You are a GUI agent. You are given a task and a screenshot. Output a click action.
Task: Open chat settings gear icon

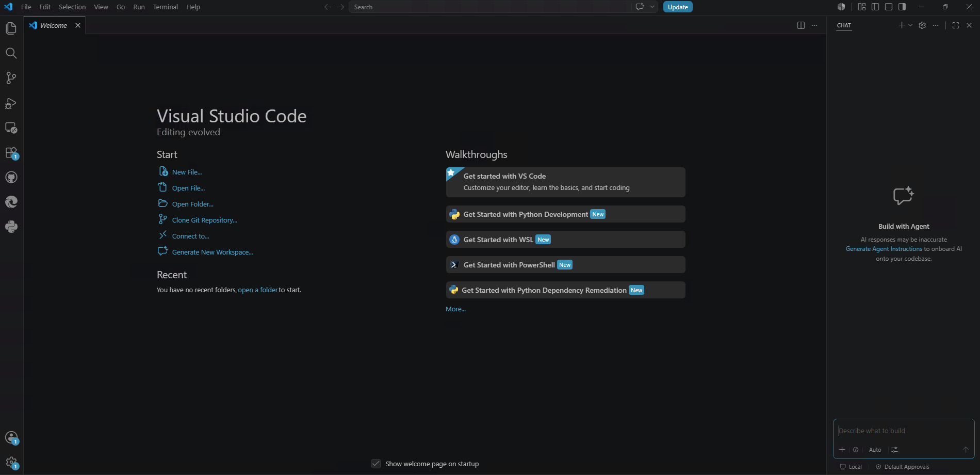click(922, 25)
